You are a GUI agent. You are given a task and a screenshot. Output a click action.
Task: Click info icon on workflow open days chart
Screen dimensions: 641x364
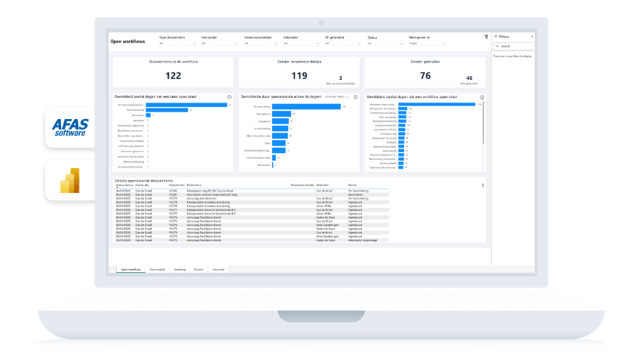pyautogui.click(x=481, y=96)
